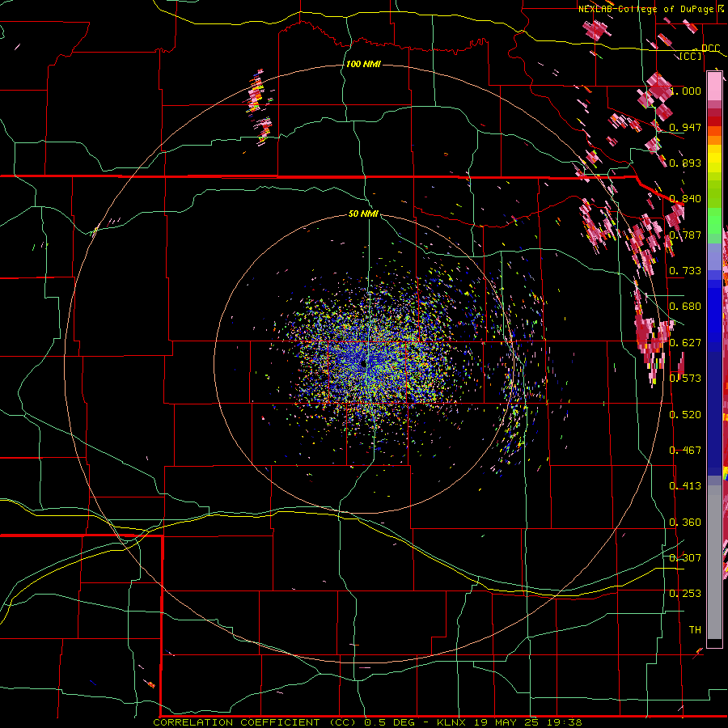This screenshot has width=728, height=728.
Task: Click the 0.840 value on color scale
Action: [685, 199]
